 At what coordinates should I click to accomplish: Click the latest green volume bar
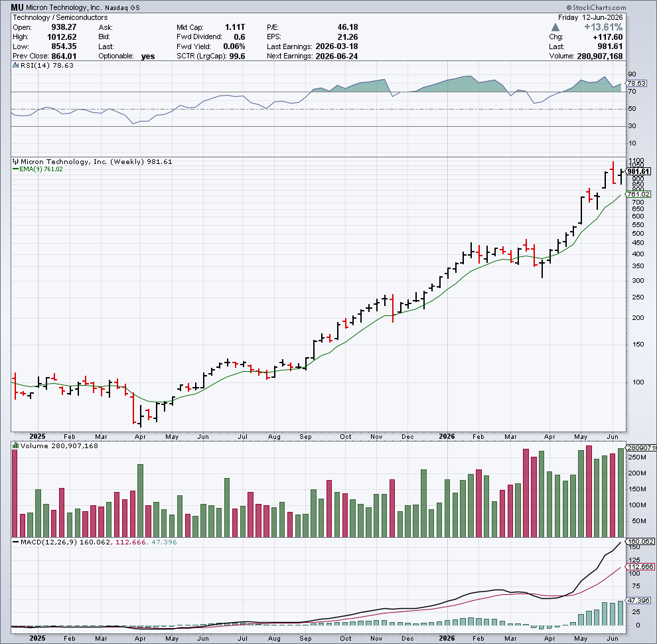click(x=620, y=493)
